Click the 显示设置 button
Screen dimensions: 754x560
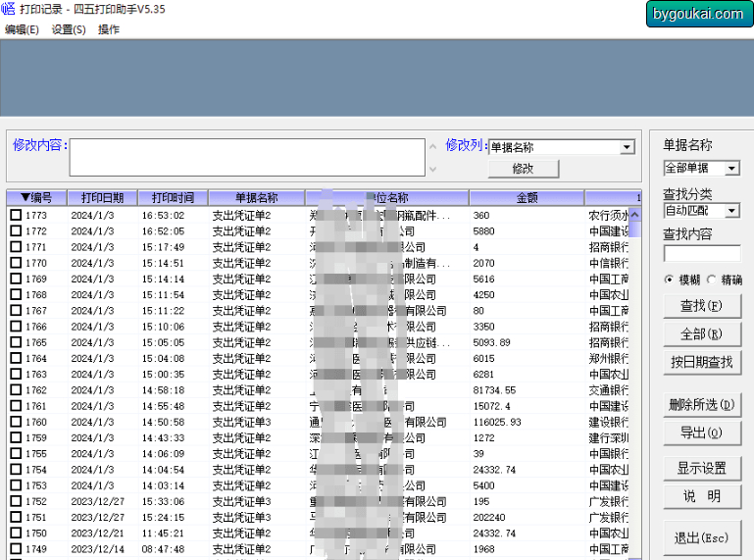point(702,468)
